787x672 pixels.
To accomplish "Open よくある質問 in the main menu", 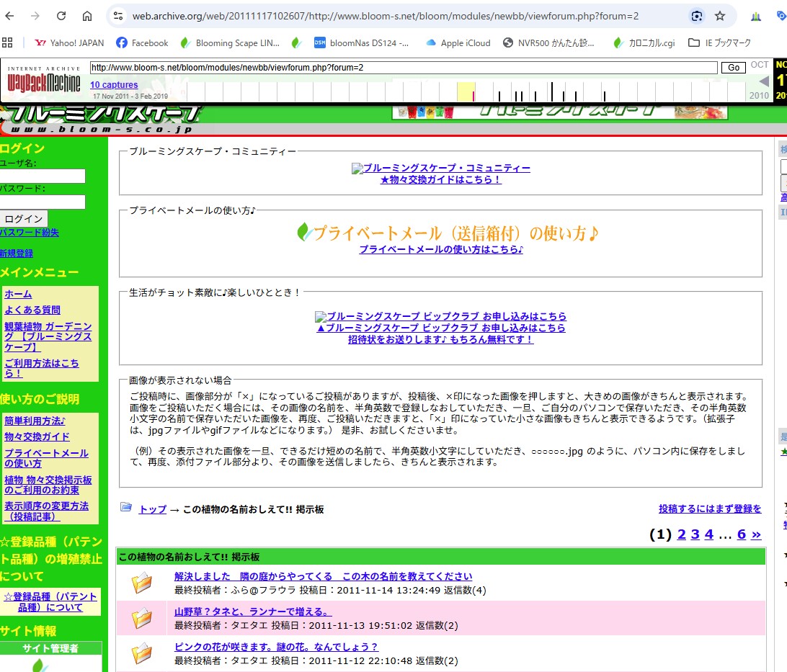I will [x=32, y=310].
